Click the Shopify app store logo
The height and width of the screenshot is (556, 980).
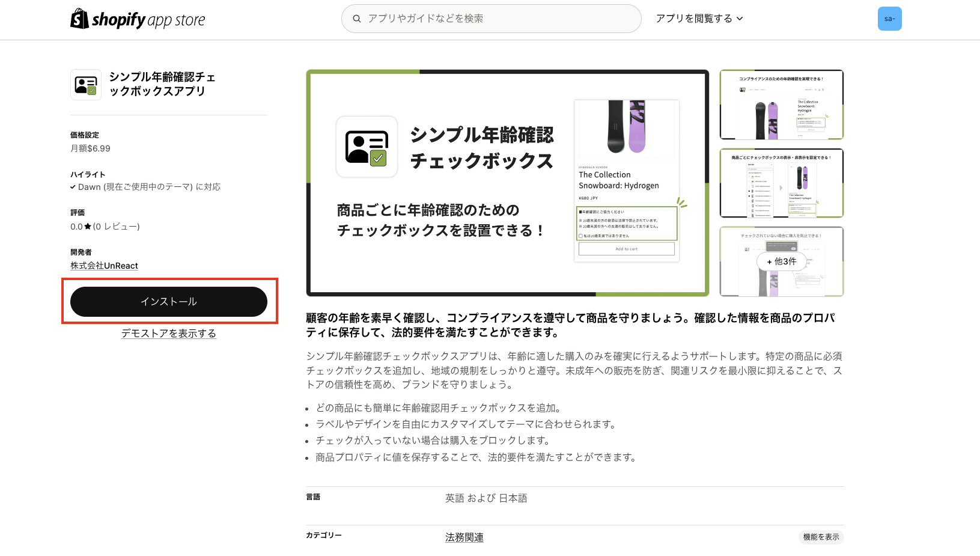tap(137, 19)
